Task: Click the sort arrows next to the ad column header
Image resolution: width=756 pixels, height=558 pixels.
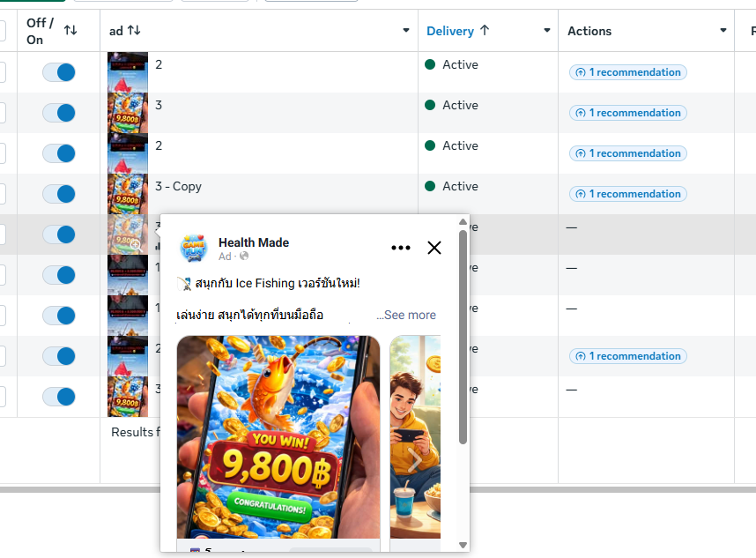Action: (x=134, y=30)
